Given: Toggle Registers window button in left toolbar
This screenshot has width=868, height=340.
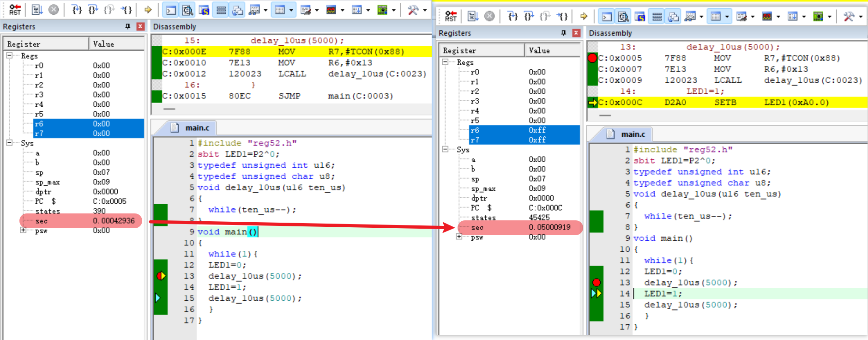Looking at the screenshot, I should [x=221, y=10].
